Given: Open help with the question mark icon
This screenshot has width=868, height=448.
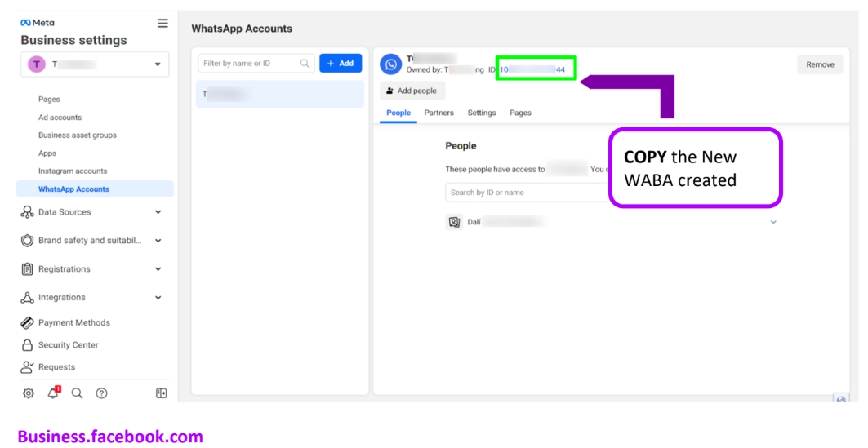Looking at the screenshot, I should (x=101, y=393).
